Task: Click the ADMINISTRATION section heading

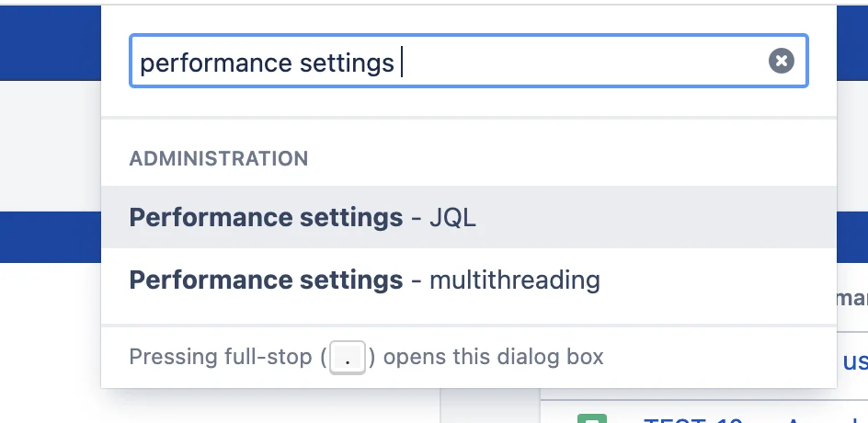Action: 219,159
